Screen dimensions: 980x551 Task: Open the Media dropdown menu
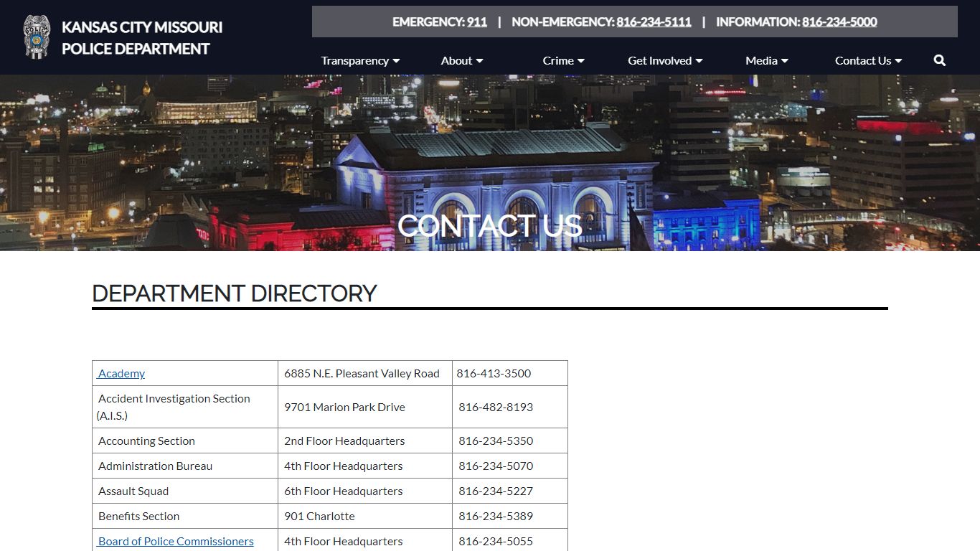(767, 61)
